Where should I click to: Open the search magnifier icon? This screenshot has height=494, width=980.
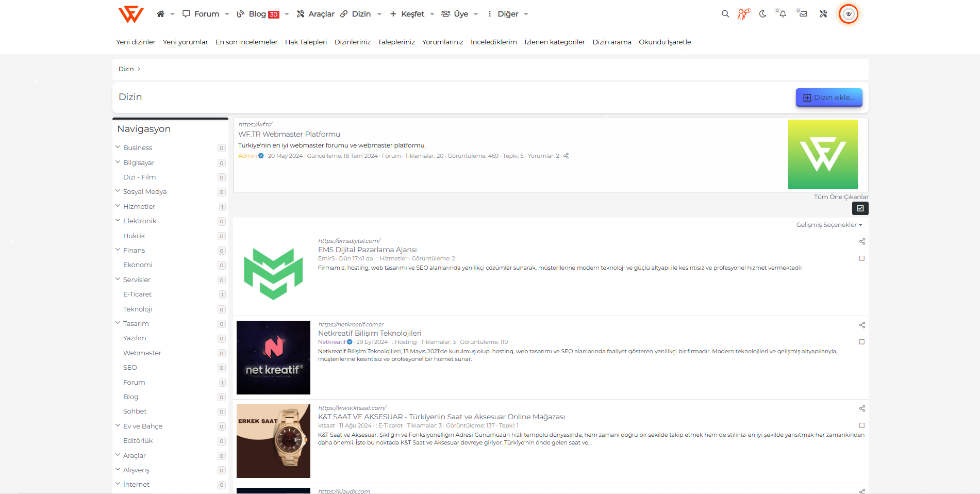click(x=725, y=14)
